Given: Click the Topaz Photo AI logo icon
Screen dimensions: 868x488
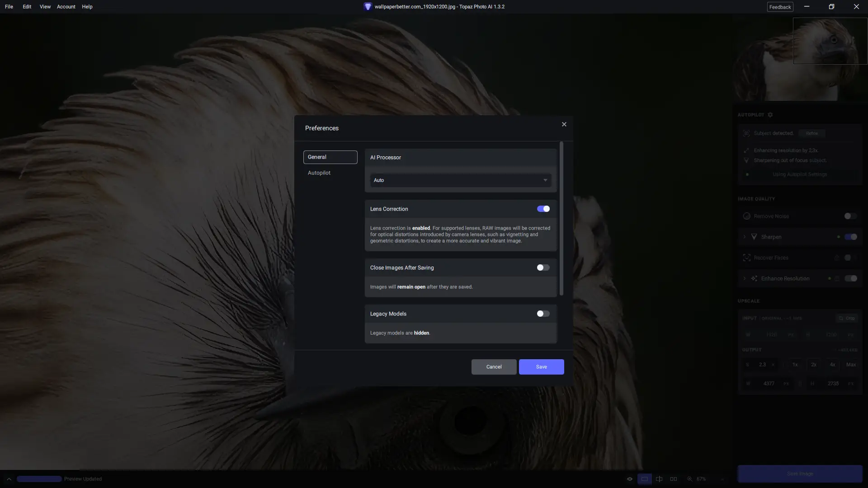Looking at the screenshot, I should click(368, 7).
